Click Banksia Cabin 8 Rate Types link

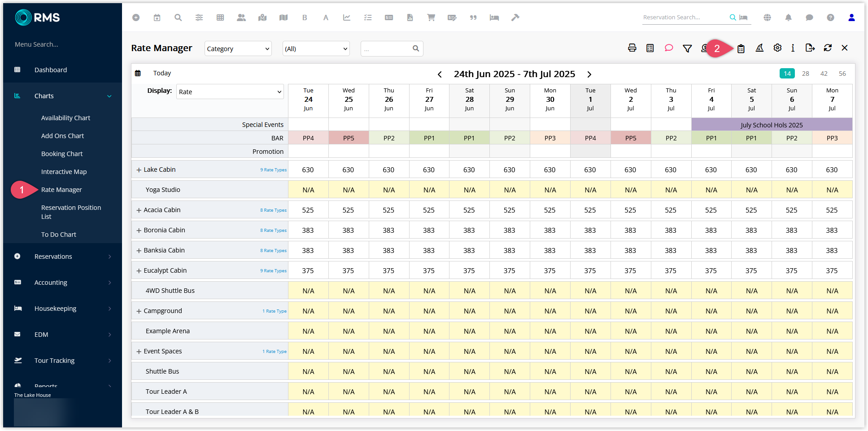pyautogui.click(x=273, y=251)
